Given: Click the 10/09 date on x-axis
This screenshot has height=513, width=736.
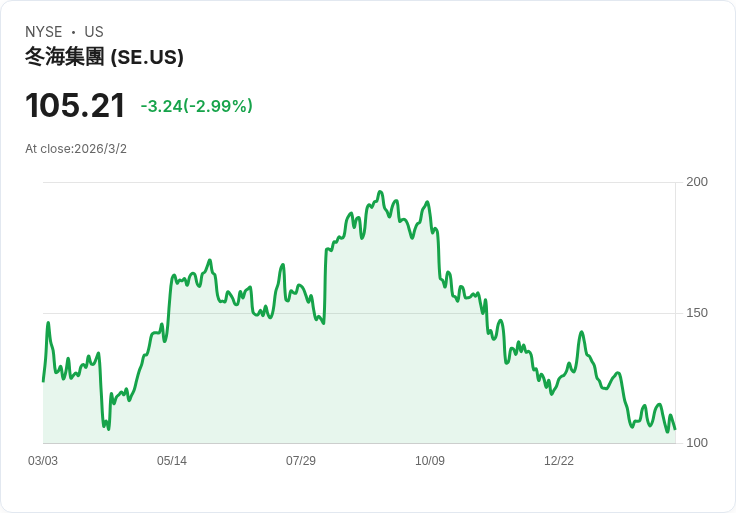Looking at the screenshot, I should pyautogui.click(x=430, y=461).
